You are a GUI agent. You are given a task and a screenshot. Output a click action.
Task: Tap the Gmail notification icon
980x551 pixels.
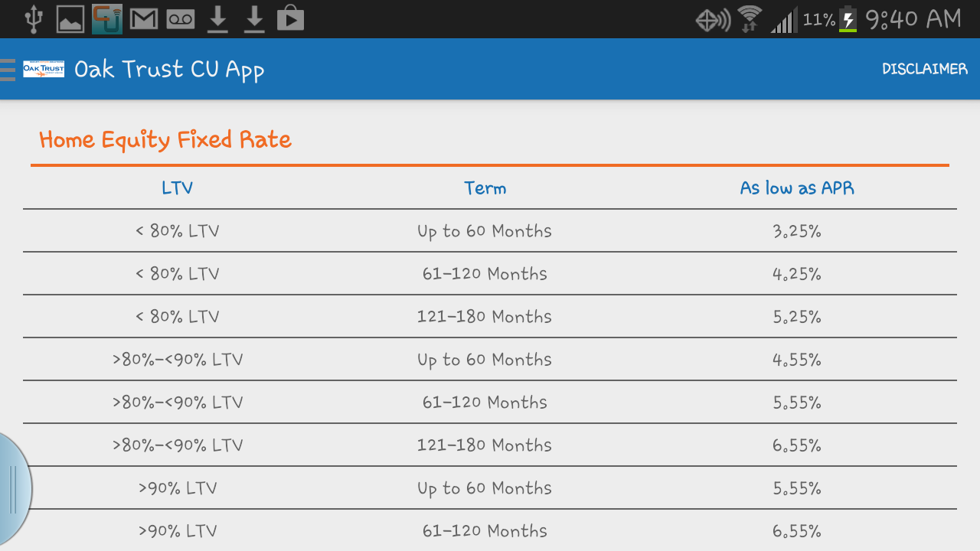(144, 19)
